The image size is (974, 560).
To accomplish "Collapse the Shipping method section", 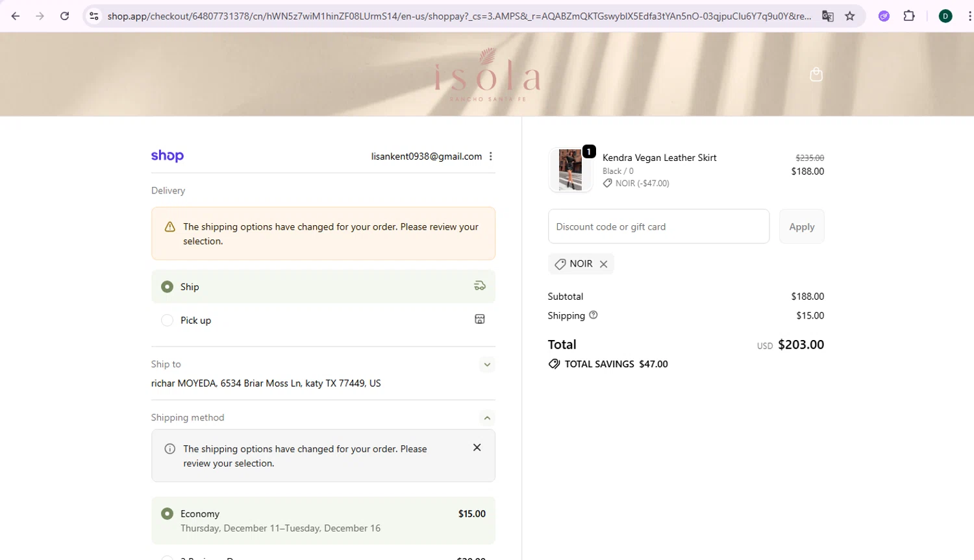I will click(x=487, y=418).
